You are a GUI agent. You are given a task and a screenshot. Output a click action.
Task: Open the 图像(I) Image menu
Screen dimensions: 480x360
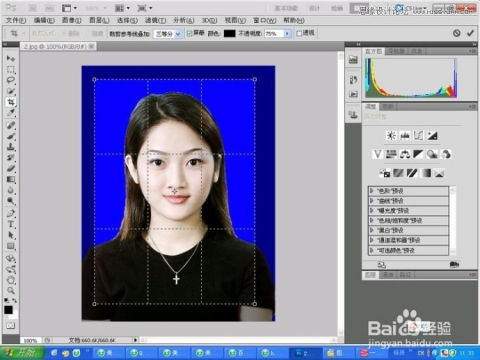click(x=72, y=20)
